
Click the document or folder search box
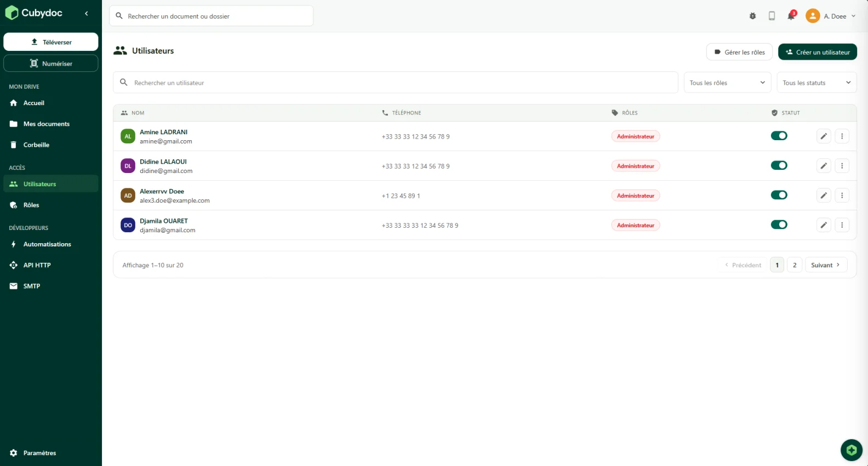(x=212, y=16)
